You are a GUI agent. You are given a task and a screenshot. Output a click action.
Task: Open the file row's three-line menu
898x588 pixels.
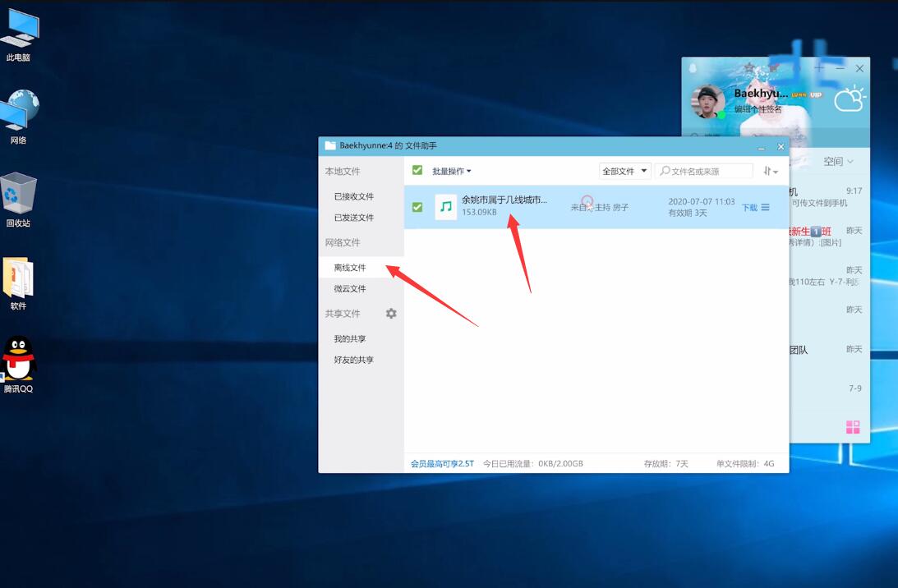(x=766, y=207)
